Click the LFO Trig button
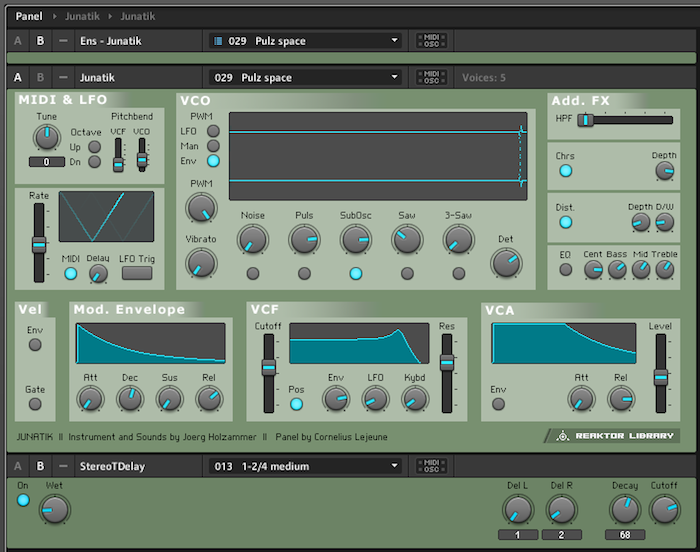The image size is (700, 552). point(137,273)
